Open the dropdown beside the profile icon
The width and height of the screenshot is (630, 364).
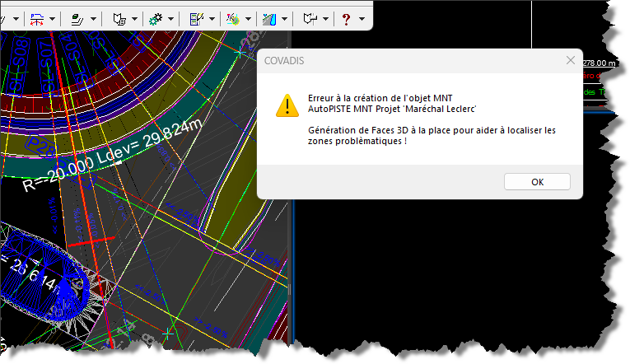(52, 19)
